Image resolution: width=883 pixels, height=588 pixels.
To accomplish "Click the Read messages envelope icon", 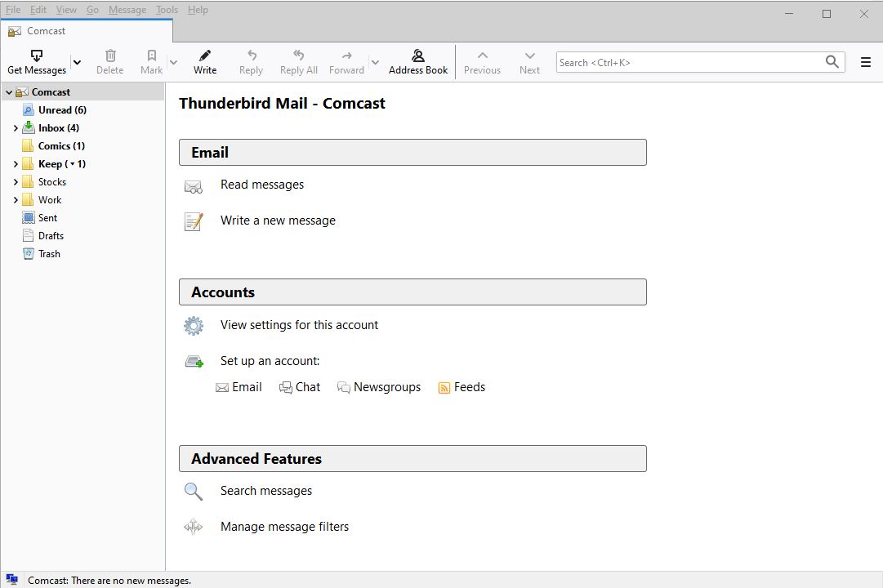I will pyautogui.click(x=193, y=186).
